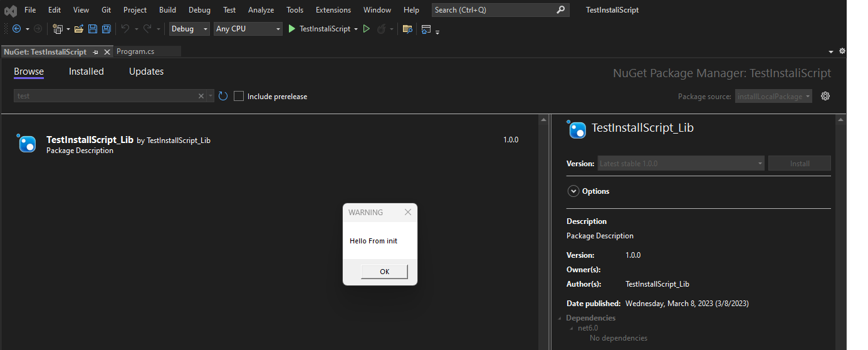
Task: Open NuGet settings via the gear icon
Action: click(x=825, y=96)
